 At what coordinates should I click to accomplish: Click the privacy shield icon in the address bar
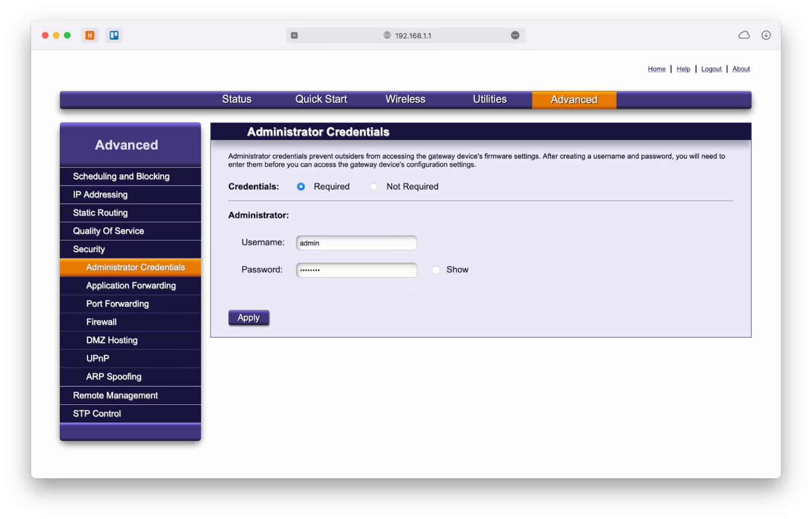(x=294, y=35)
